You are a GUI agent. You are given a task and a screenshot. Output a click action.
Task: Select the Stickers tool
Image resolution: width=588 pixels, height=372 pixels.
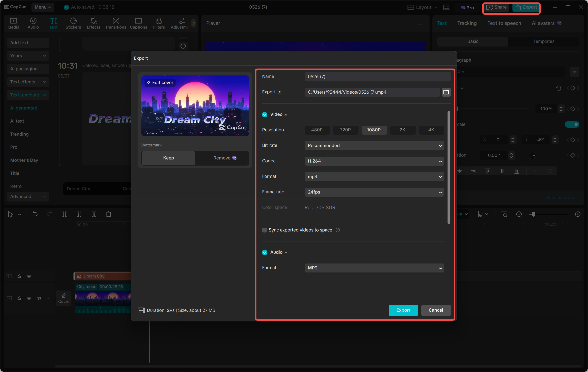73,23
